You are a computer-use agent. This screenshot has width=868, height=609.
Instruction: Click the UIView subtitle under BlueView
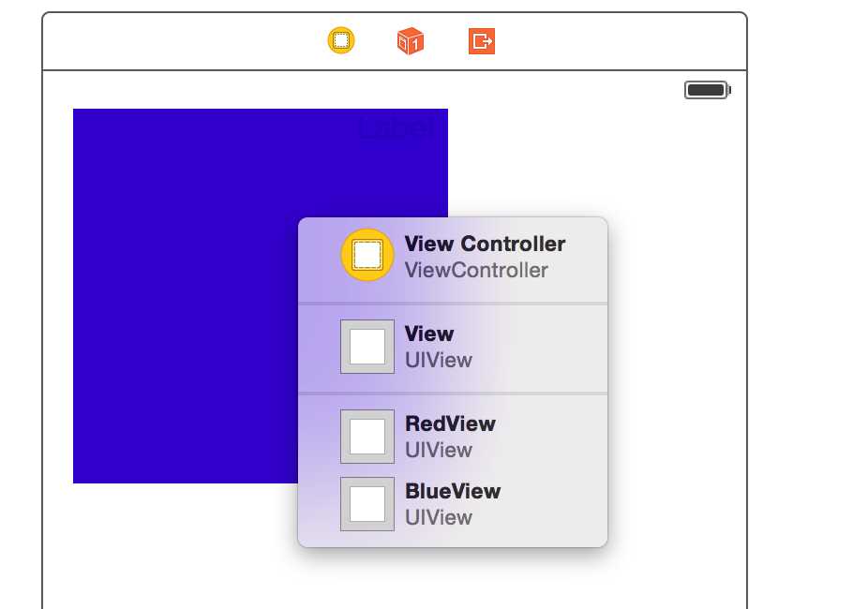click(439, 518)
